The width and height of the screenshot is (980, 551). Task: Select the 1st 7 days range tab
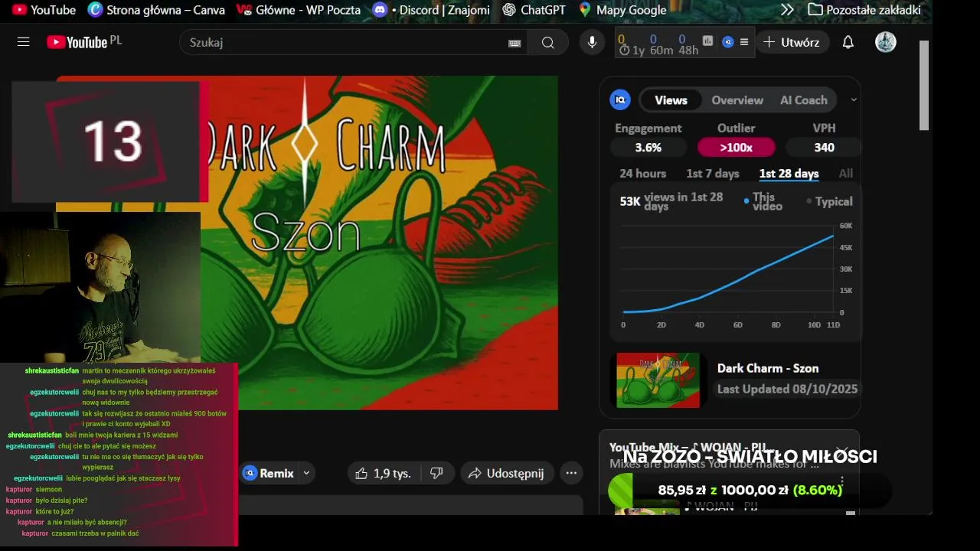click(x=713, y=174)
